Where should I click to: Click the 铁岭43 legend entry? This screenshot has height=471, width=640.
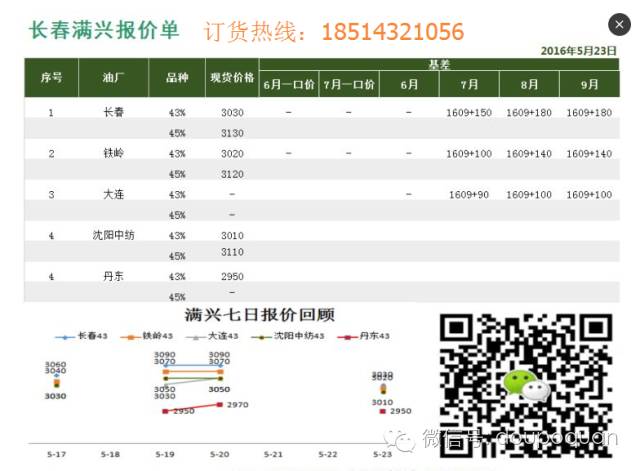(147, 336)
